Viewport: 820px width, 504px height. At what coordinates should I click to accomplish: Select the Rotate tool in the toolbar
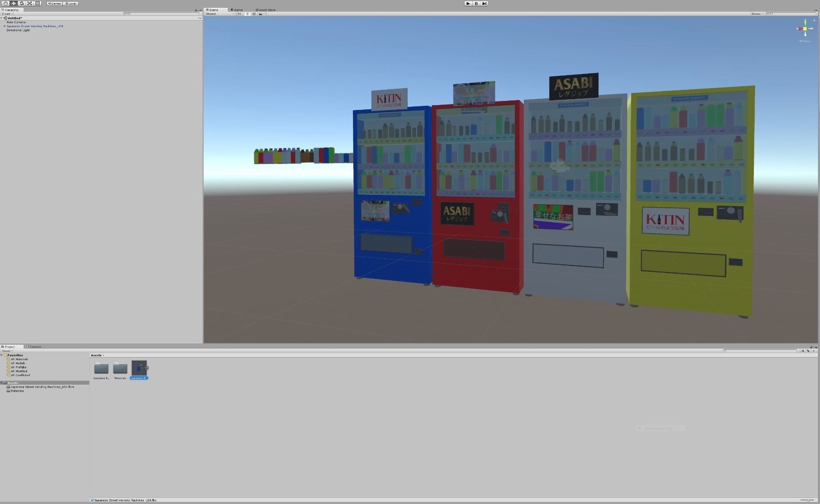(x=21, y=3)
